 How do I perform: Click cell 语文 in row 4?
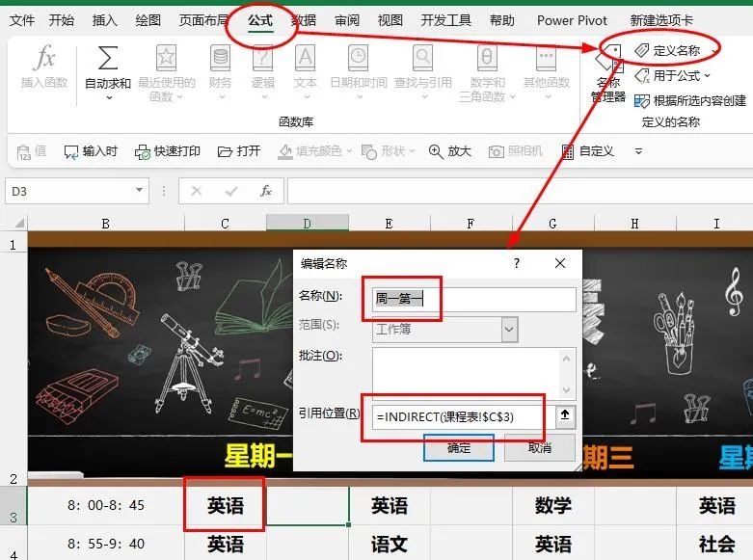pyautogui.click(x=389, y=545)
